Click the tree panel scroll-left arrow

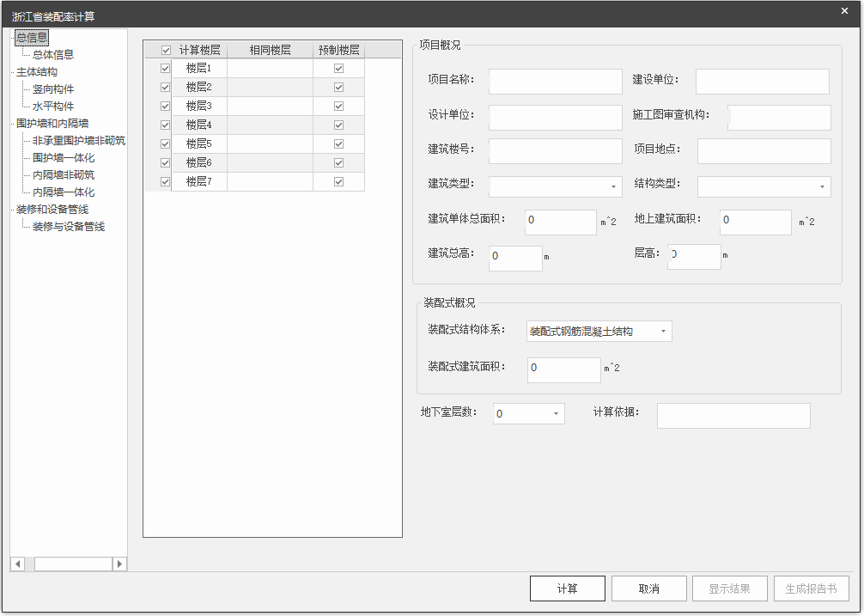tap(18, 564)
